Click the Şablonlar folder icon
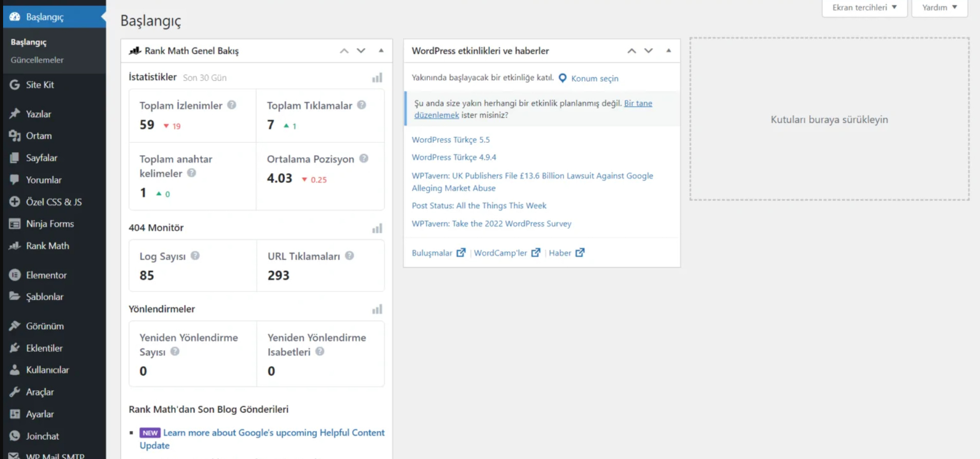This screenshot has width=980, height=459. pyautogui.click(x=15, y=297)
